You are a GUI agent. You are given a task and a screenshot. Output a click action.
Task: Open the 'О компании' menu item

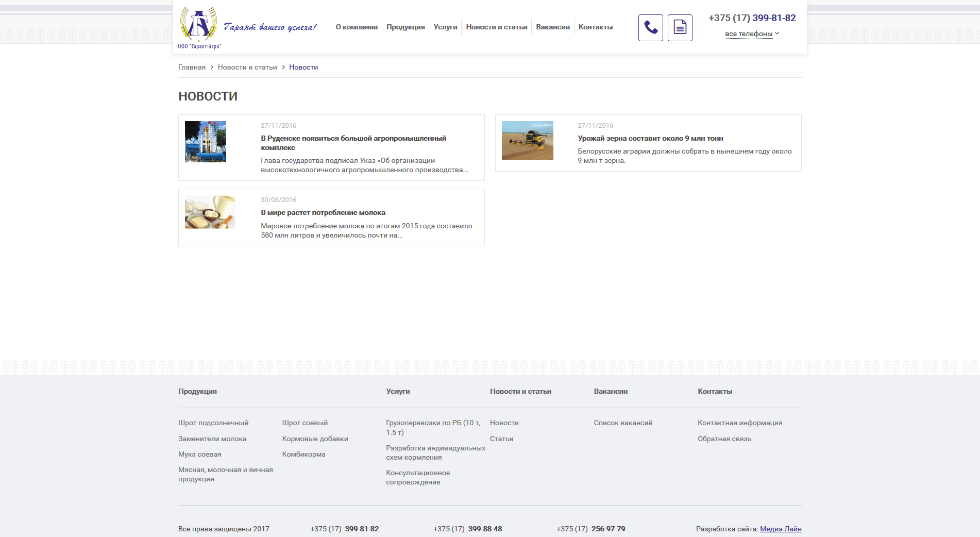[357, 27]
